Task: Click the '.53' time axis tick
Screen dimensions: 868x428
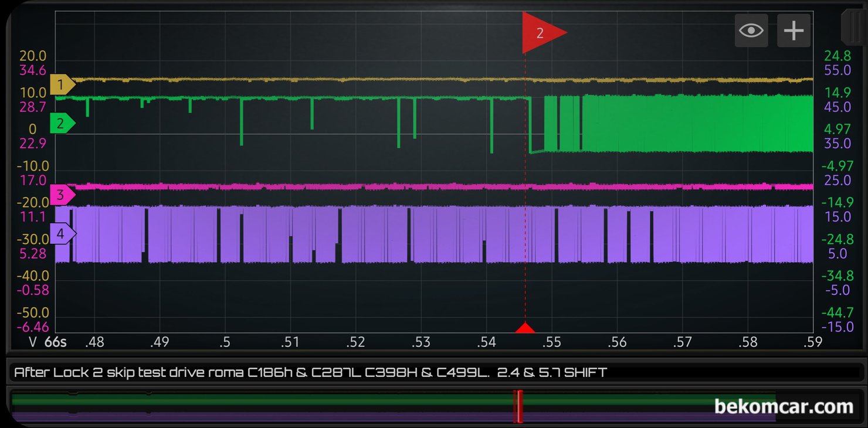Action: pos(421,342)
